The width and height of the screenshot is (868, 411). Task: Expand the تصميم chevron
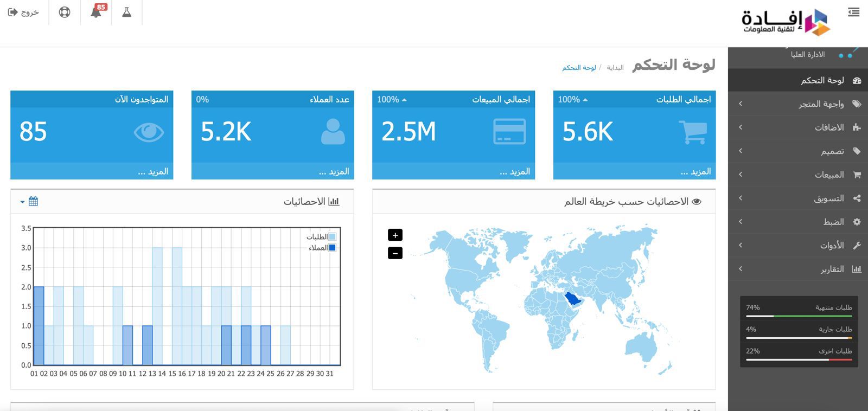[x=741, y=151]
